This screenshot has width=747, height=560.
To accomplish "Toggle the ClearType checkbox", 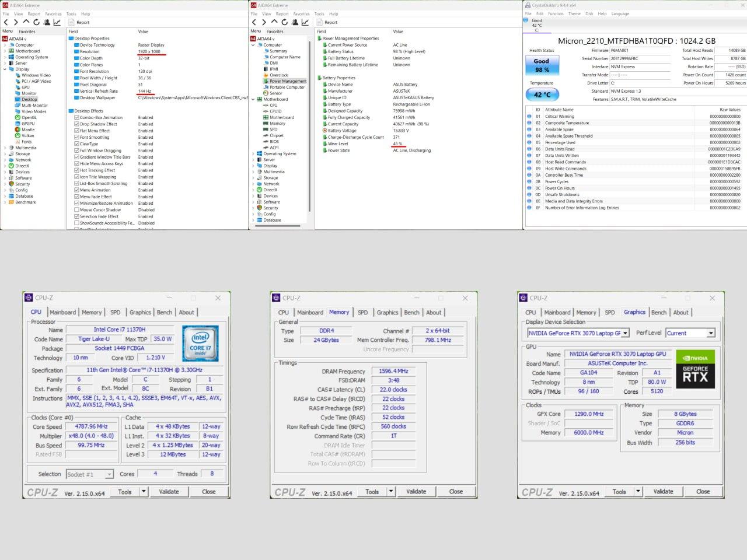I will pyautogui.click(x=76, y=144).
